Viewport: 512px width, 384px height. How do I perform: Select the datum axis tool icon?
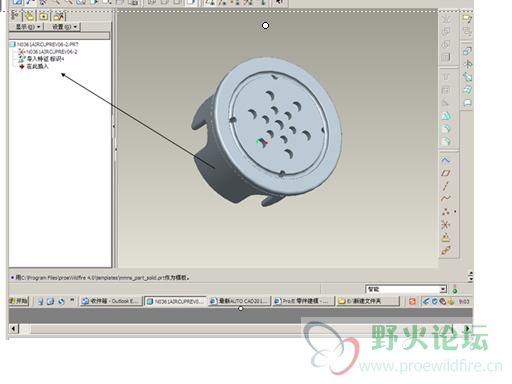click(x=446, y=186)
